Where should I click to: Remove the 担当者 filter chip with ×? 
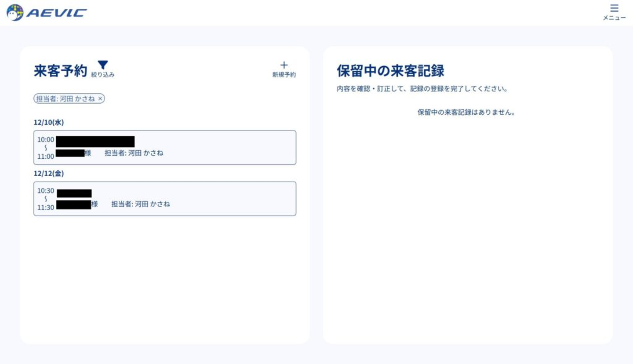tap(100, 99)
